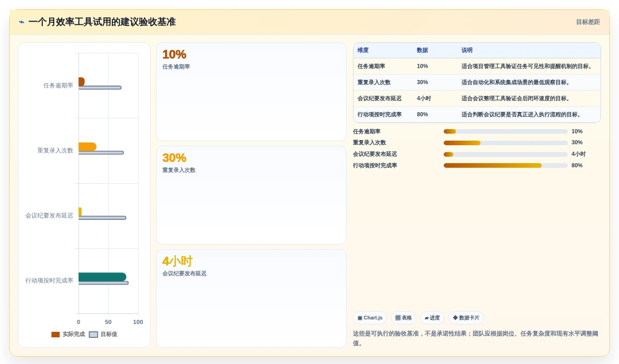This screenshot has height=364, width=619.
Task: Click the 任务逾期率 target value bar
Action: (x=100, y=87)
